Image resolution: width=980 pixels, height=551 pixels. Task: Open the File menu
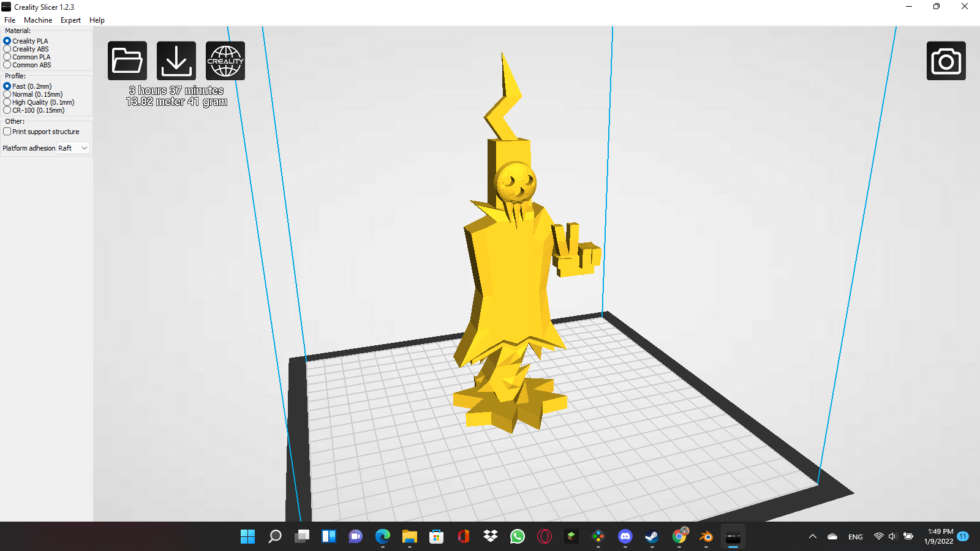pyautogui.click(x=10, y=20)
